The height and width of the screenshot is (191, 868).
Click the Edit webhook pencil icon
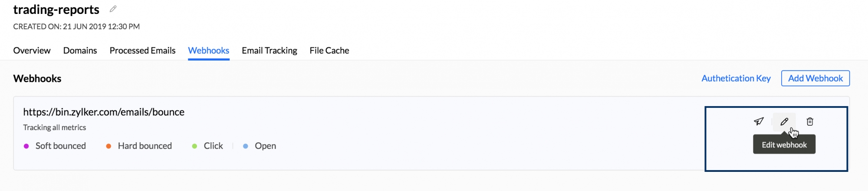(x=784, y=122)
